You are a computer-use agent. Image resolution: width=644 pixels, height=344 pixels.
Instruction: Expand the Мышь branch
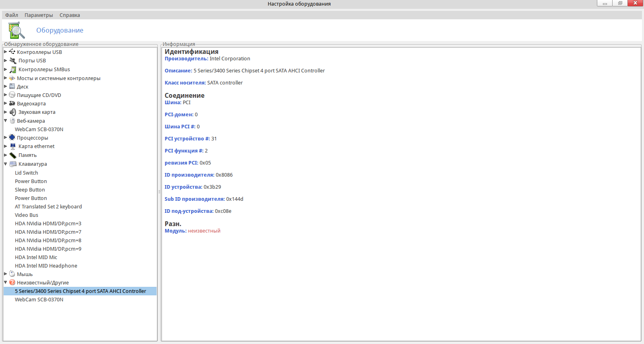point(6,274)
